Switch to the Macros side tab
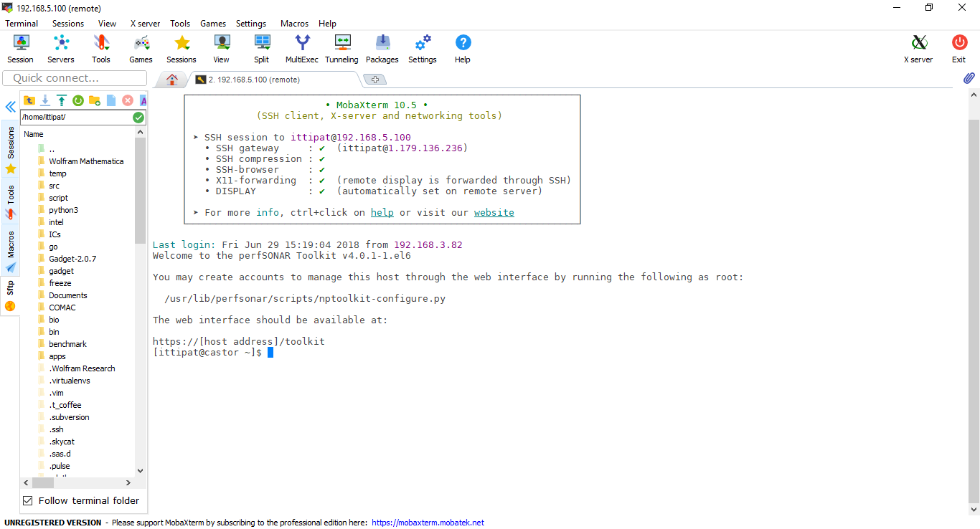The image size is (980, 529). tap(11, 251)
